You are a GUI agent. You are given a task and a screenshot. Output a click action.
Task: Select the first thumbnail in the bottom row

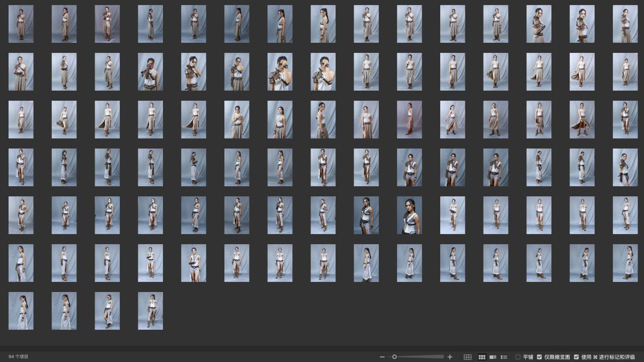[x=21, y=311]
